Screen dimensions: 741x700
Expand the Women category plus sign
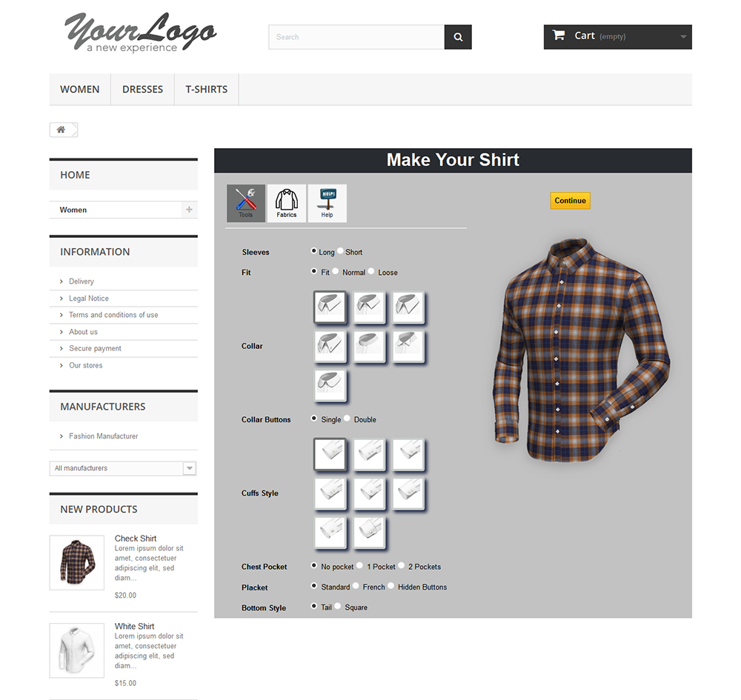coord(189,210)
